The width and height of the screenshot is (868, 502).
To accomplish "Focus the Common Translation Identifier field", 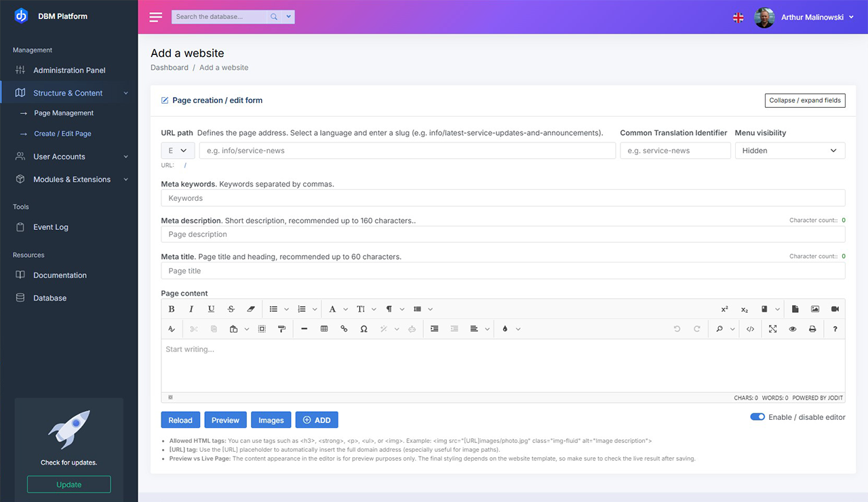I will 675,151.
